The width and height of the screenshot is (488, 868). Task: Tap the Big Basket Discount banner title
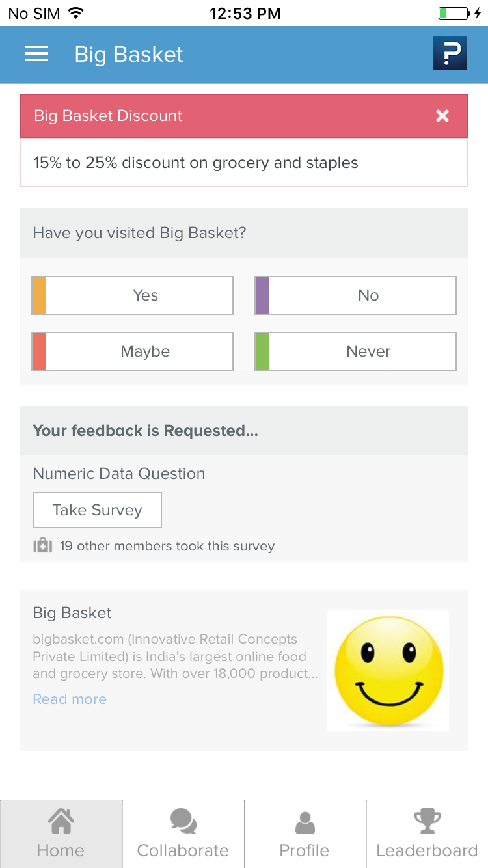coord(108,116)
